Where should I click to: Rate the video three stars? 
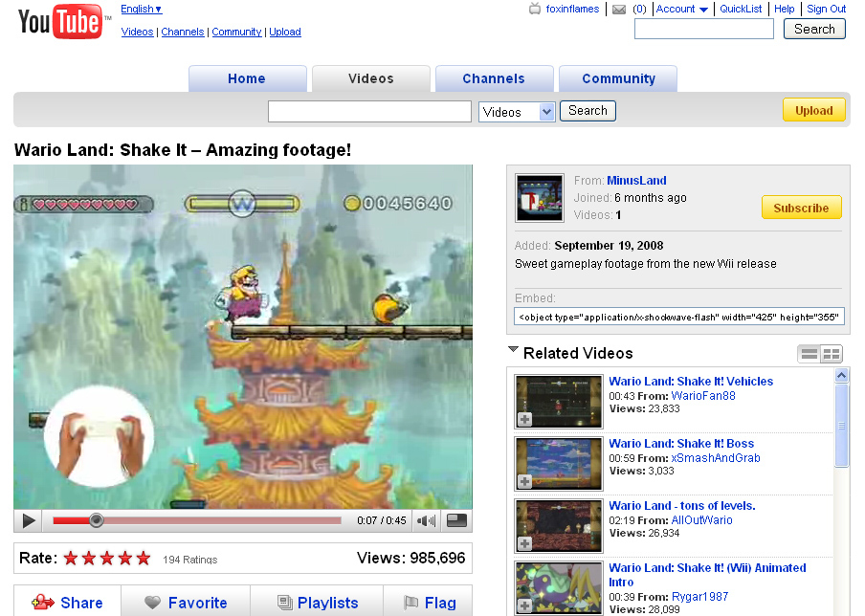click(107, 559)
